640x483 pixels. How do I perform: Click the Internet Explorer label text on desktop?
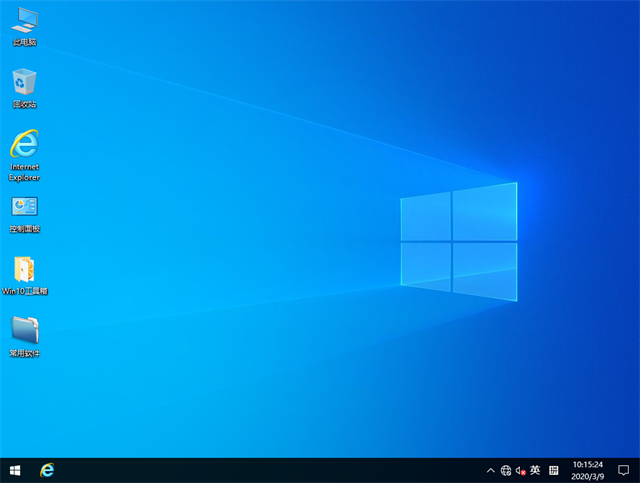[x=25, y=172]
